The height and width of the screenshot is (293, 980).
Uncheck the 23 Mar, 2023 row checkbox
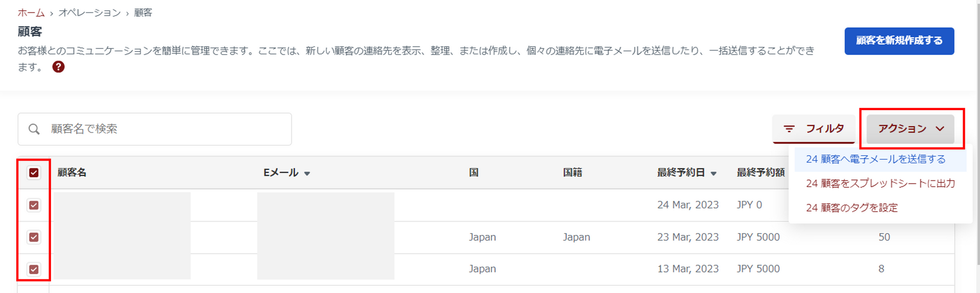pyautogui.click(x=34, y=237)
